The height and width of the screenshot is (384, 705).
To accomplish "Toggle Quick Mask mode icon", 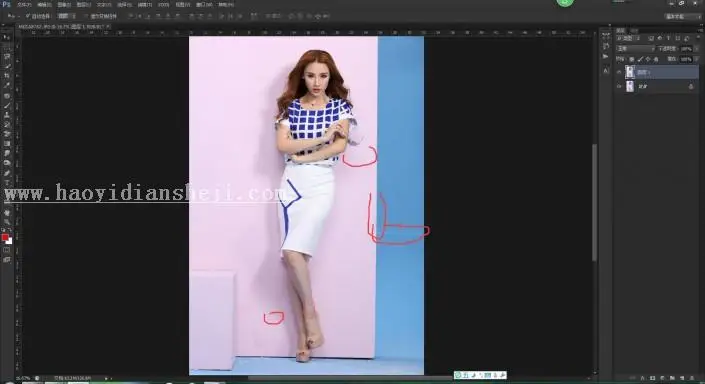I will pos(7,250).
